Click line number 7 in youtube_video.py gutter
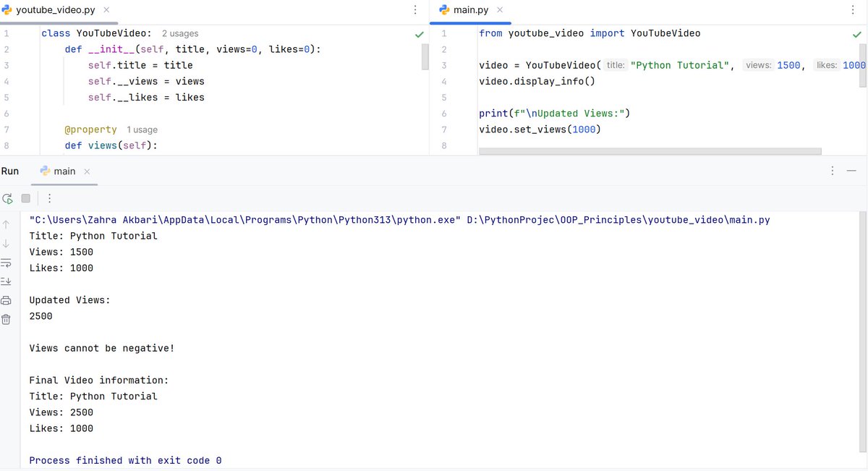Screen dimensions: 868x471 coord(6,130)
